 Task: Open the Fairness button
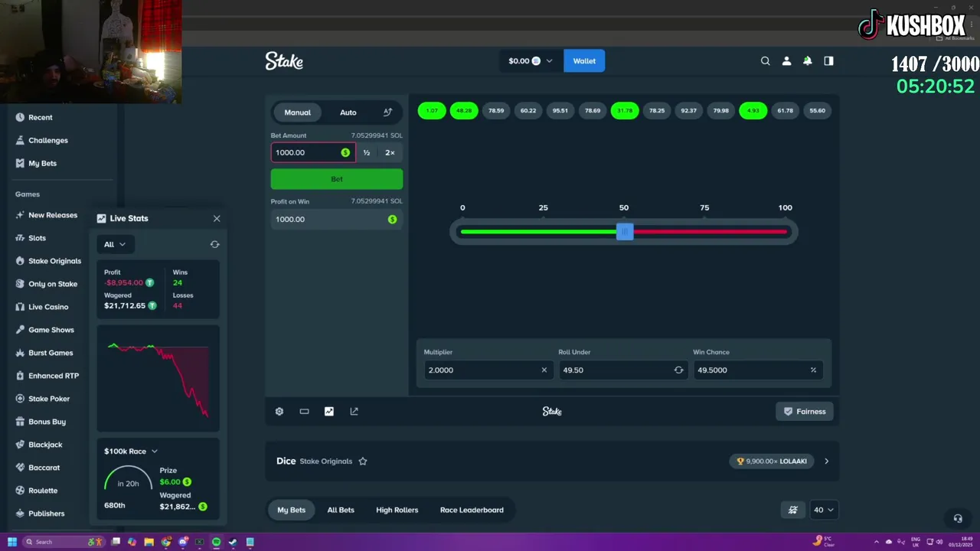click(805, 412)
